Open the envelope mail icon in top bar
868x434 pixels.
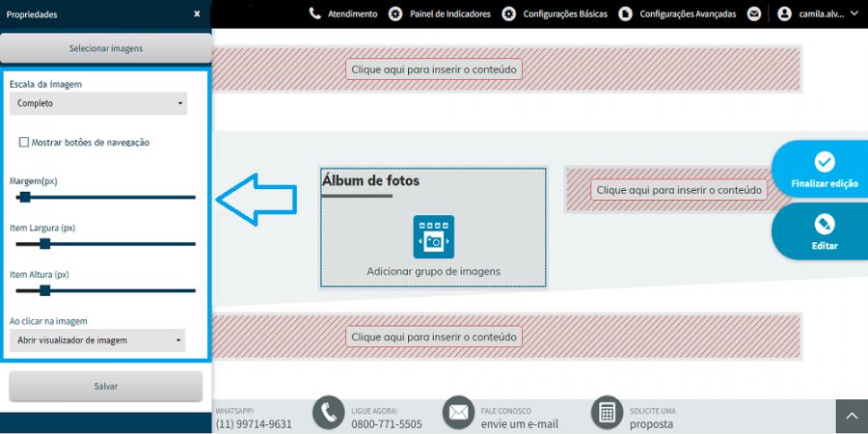(753, 14)
